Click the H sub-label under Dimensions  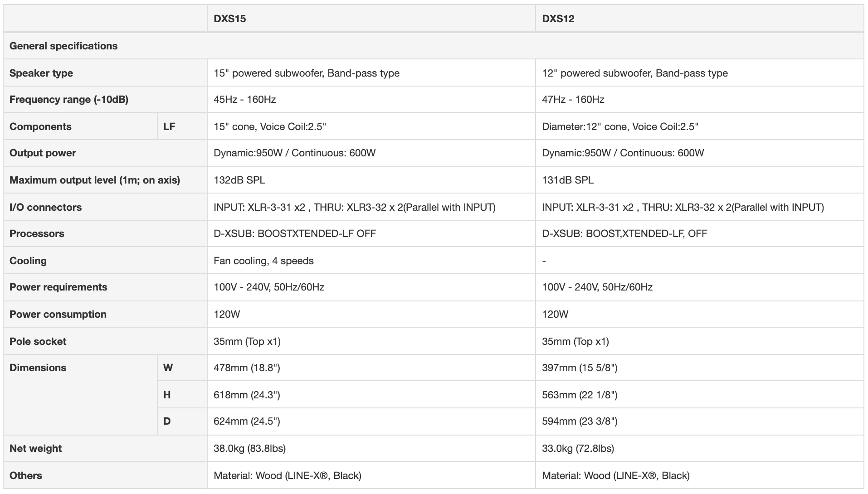167,395
